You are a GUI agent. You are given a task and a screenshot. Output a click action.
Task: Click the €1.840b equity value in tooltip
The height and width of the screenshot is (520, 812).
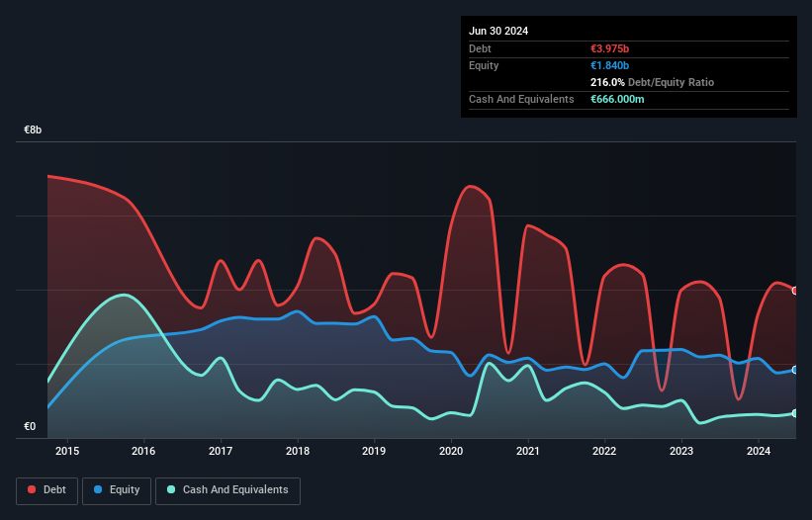pos(609,65)
